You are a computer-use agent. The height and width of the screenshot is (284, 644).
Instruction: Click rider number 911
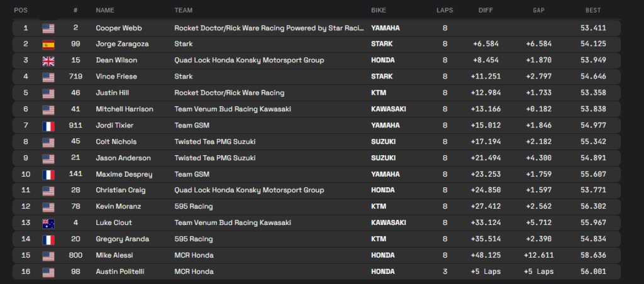click(x=75, y=125)
